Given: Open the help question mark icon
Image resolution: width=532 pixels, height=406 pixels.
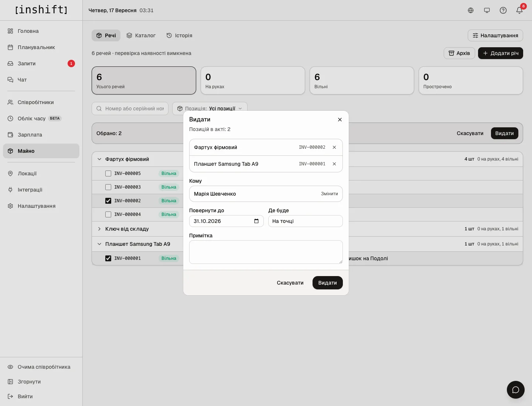Looking at the screenshot, I should click(x=503, y=10).
